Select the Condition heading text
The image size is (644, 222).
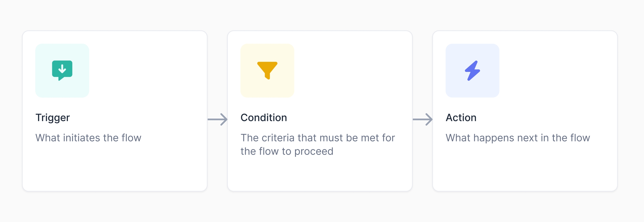(264, 118)
